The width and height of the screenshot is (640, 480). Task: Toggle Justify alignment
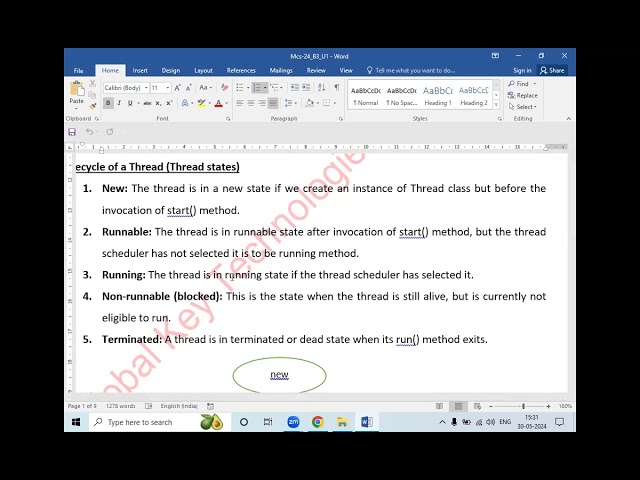pos(273,103)
